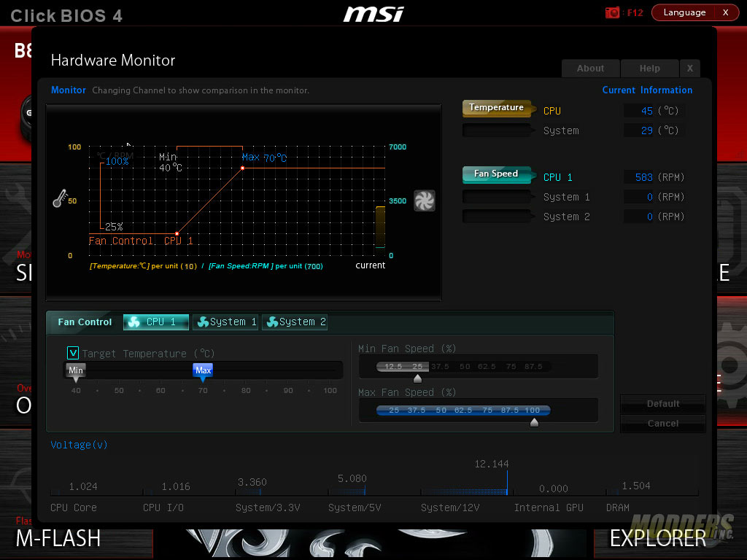Click the CPU temperature value 45
Viewport: 747px width, 560px height.
pos(646,111)
